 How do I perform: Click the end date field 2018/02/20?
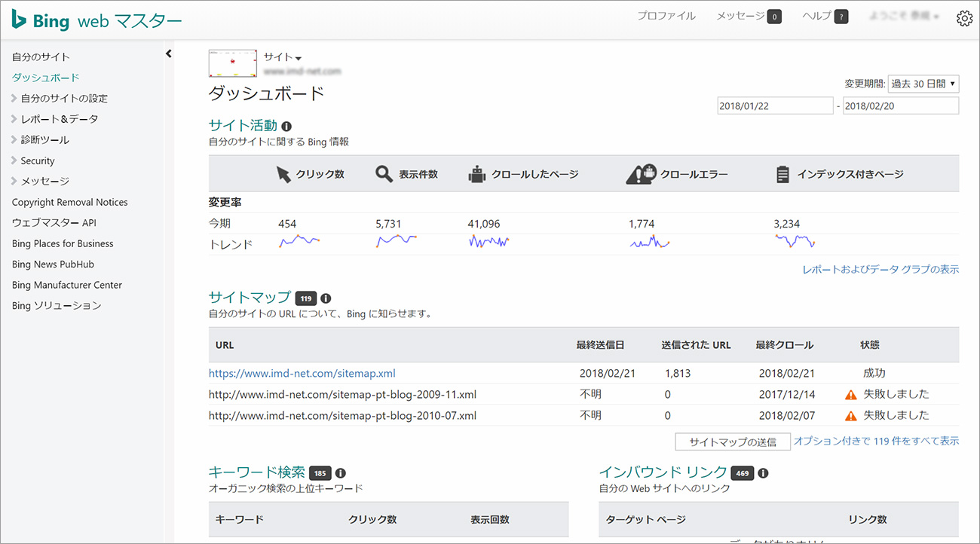901,105
